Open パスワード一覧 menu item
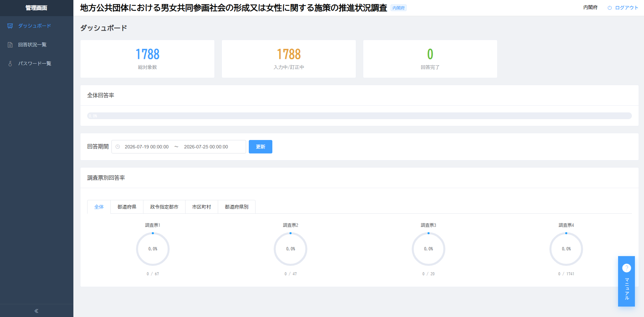This screenshot has width=644, height=317. 37,64
